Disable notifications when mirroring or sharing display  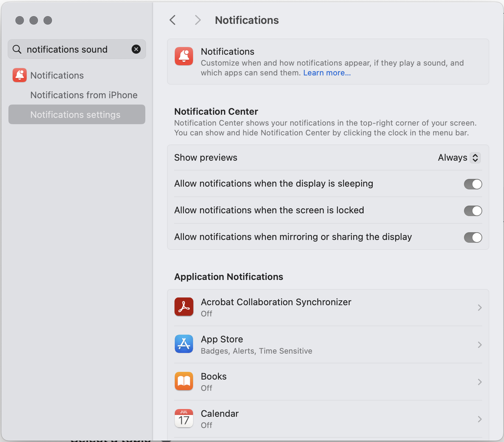click(x=473, y=237)
